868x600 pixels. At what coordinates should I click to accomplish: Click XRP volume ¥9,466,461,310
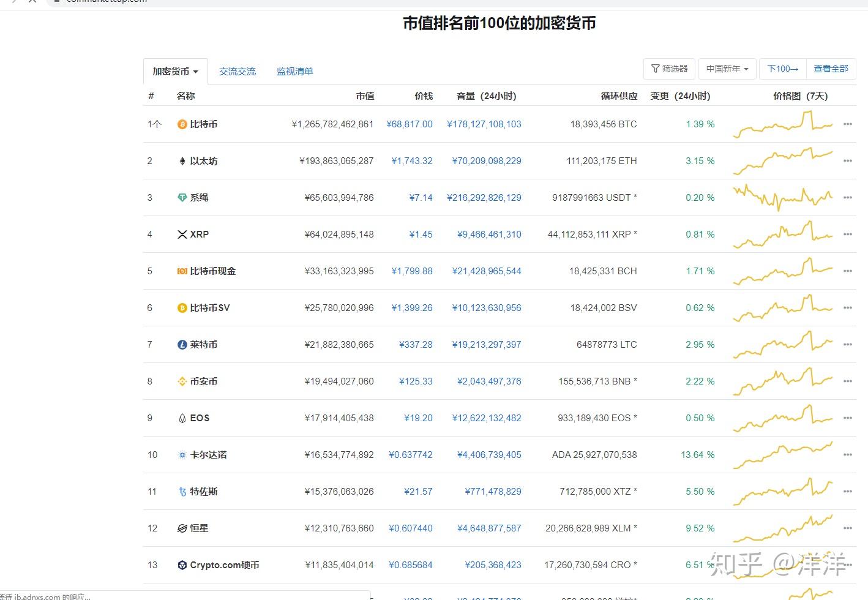[x=489, y=234]
